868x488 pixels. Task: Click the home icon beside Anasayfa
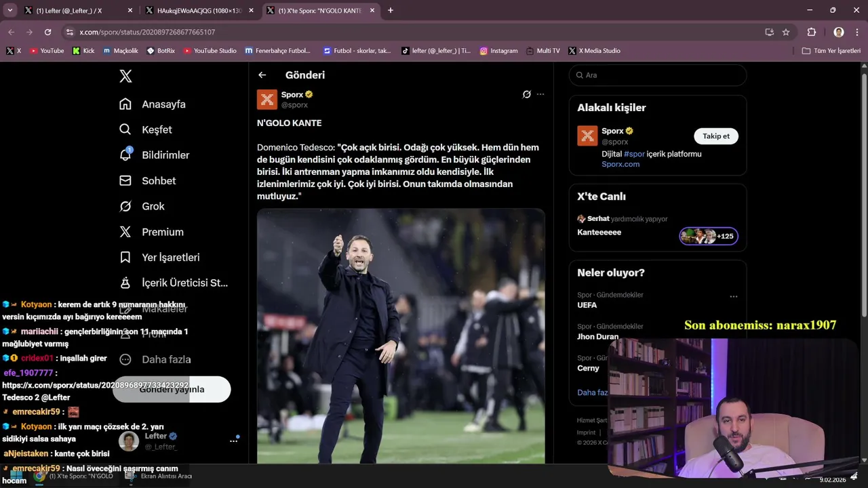[125, 104]
